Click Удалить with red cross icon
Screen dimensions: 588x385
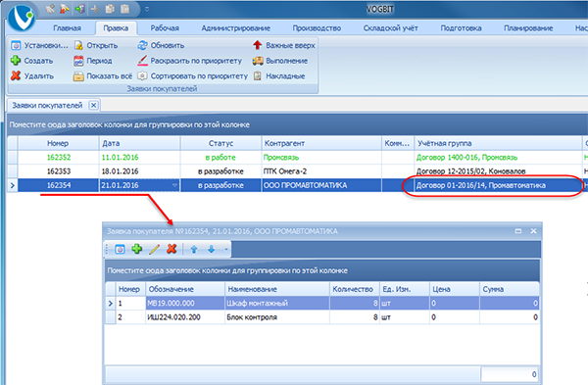coord(32,76)
